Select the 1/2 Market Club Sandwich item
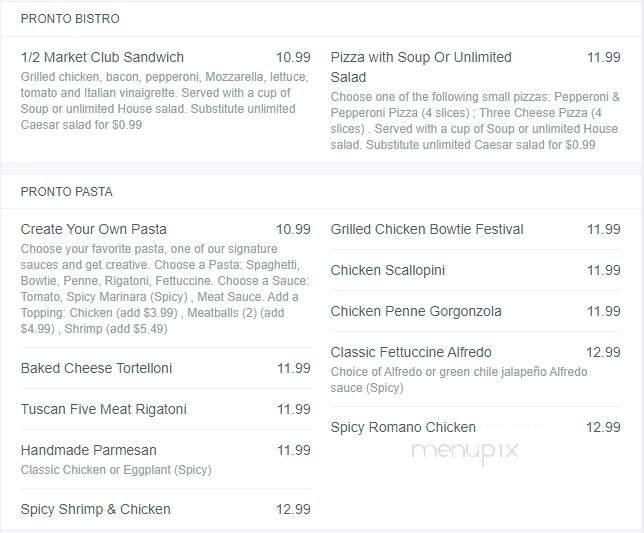This screenshot has width=644, height=533. pyautogui.click(x=102, y=57)
